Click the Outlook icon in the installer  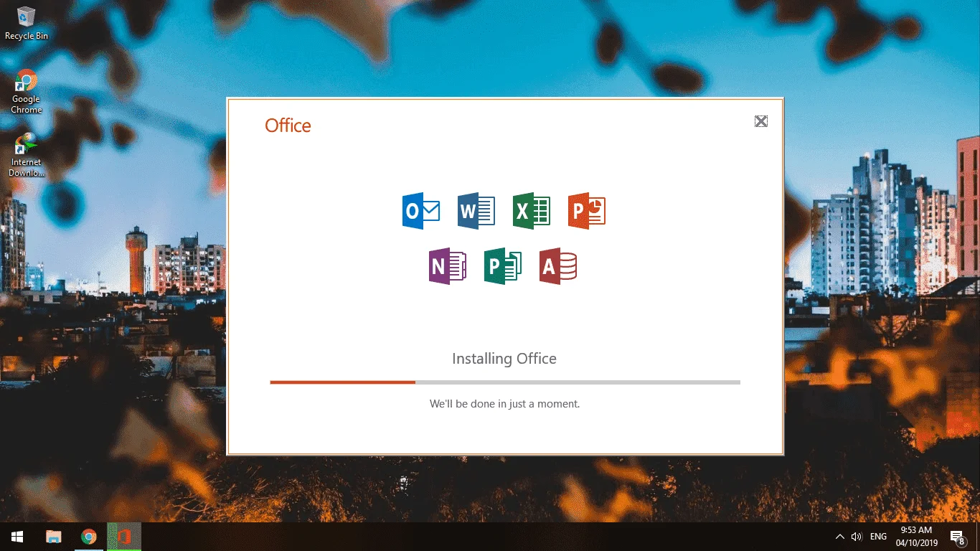click(421, 211)
